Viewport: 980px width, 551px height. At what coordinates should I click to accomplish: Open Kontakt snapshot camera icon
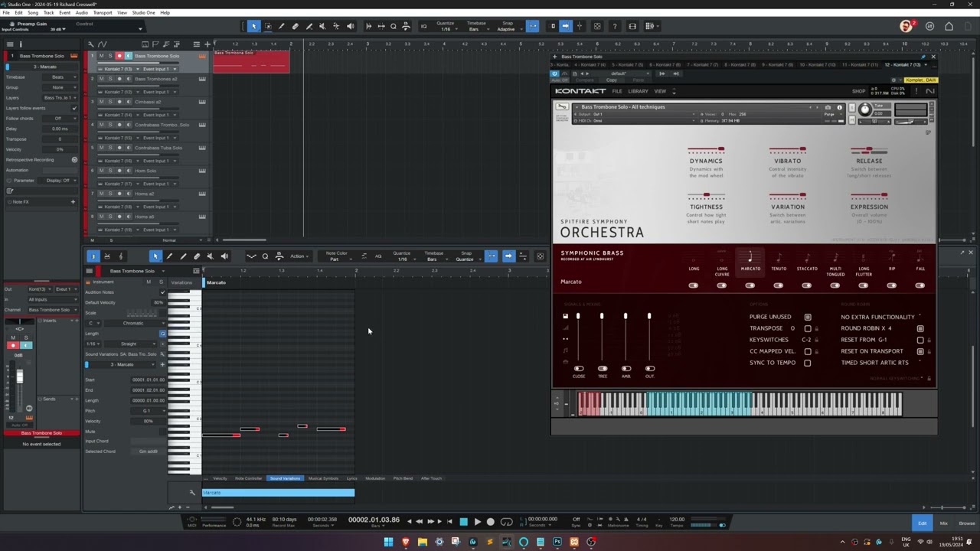pyautogui.click(x=828, y=107)
